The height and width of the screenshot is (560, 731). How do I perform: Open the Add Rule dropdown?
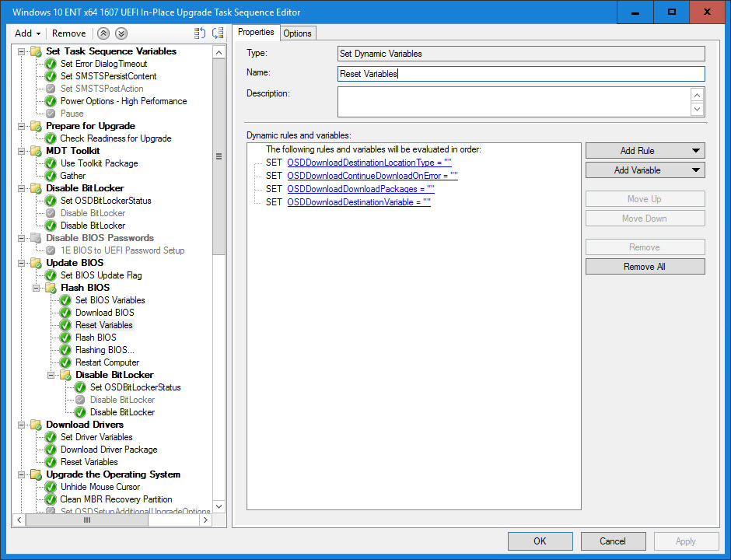tap(645, 151)
